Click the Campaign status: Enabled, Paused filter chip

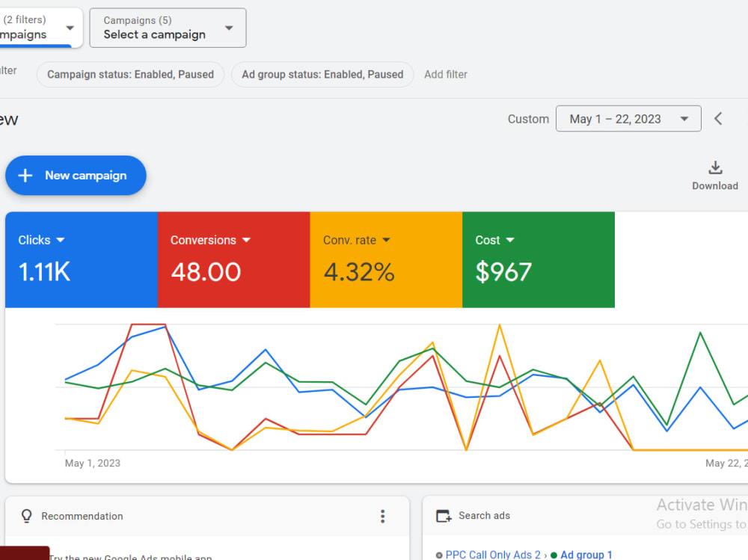coord(130,75)
